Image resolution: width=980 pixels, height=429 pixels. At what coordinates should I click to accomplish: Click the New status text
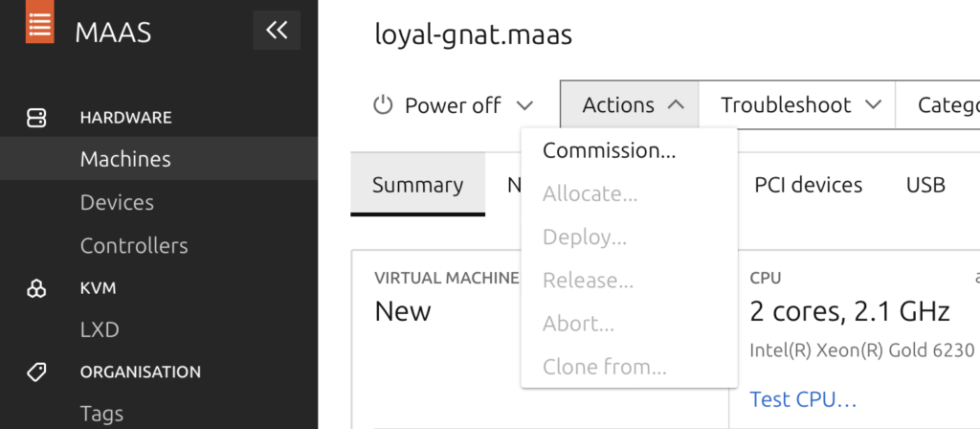tap(403, 311)
